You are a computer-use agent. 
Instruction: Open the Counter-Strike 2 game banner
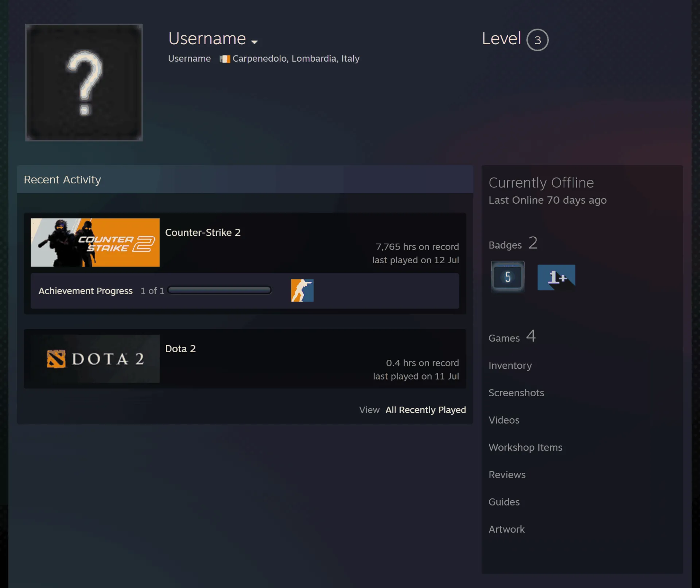[x=95, y=242]
